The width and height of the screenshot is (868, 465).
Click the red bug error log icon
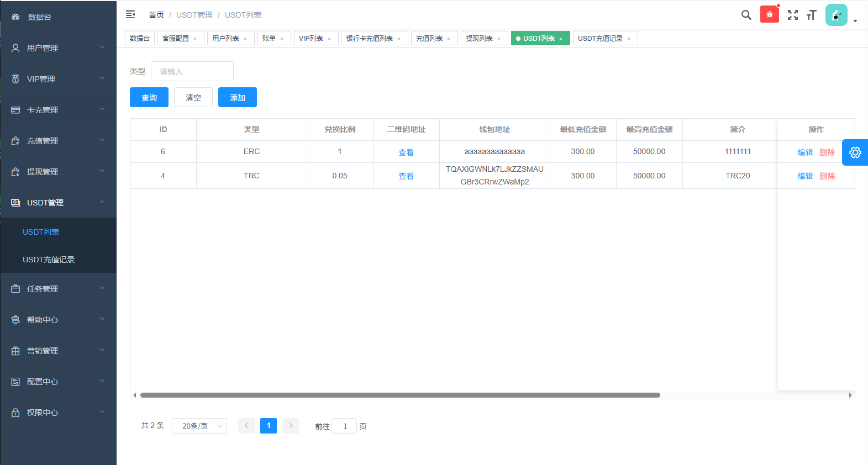tap(769, 14)
